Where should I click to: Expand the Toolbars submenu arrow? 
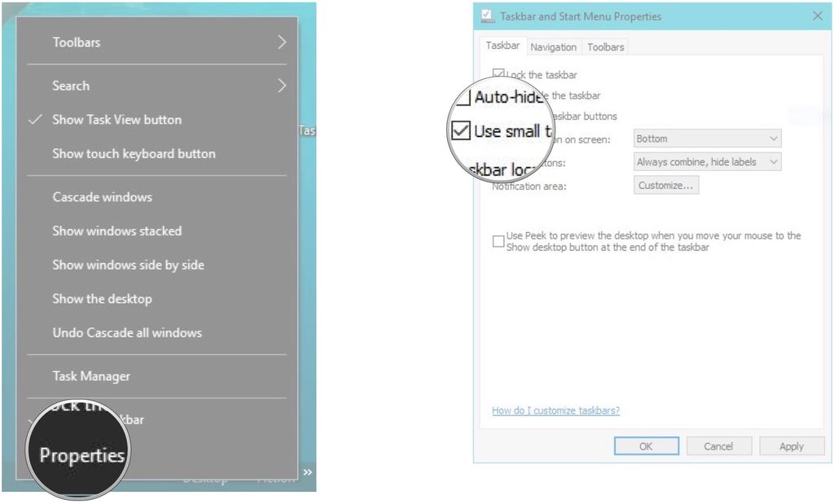pyautogui.click(x=283, y=42)
